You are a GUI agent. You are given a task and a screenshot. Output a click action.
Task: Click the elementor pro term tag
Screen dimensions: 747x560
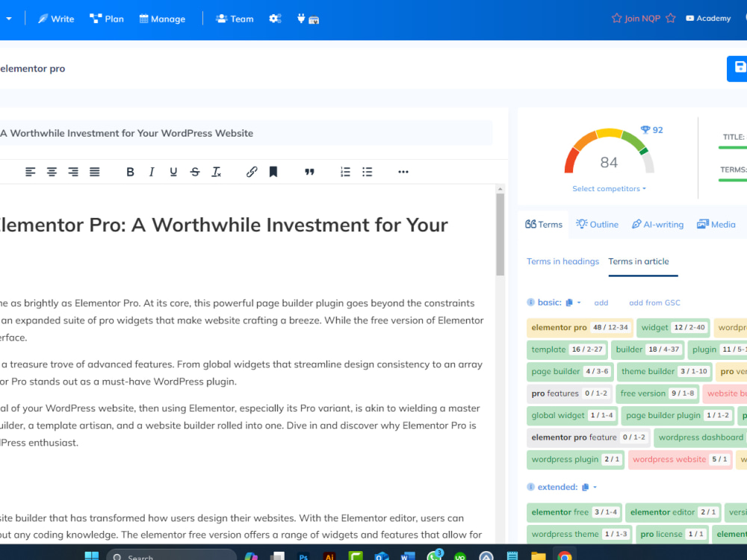(580, 328)
